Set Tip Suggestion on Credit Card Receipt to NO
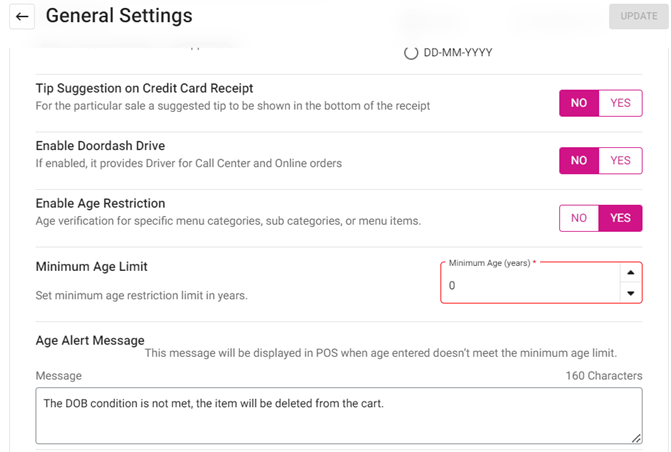Screen dimensions: 671x452 click(578, 103)
